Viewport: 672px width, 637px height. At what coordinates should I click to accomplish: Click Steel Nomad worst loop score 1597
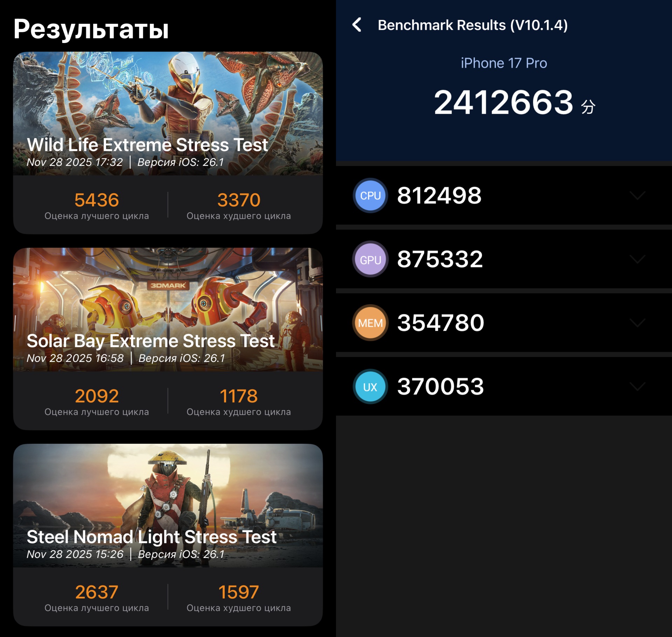[x=239, y=592]
